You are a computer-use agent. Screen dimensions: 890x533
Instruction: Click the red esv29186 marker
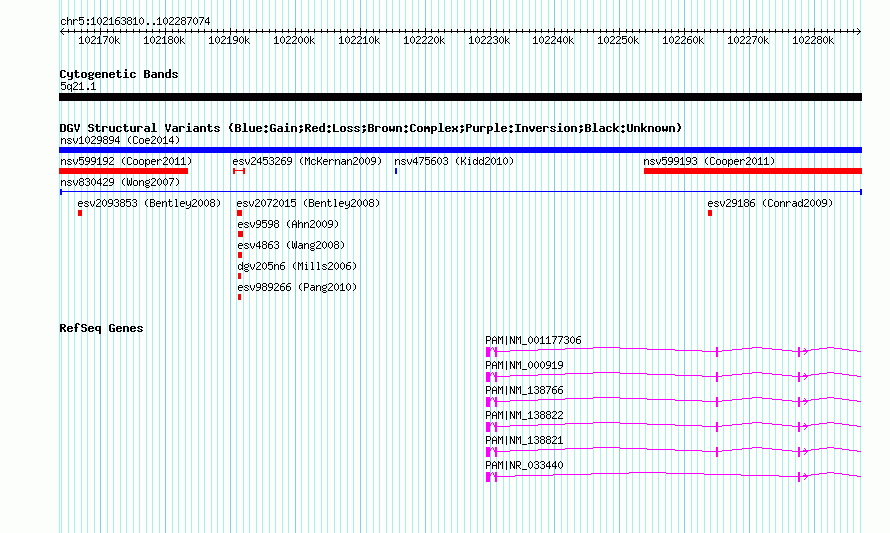coord(710,213)
